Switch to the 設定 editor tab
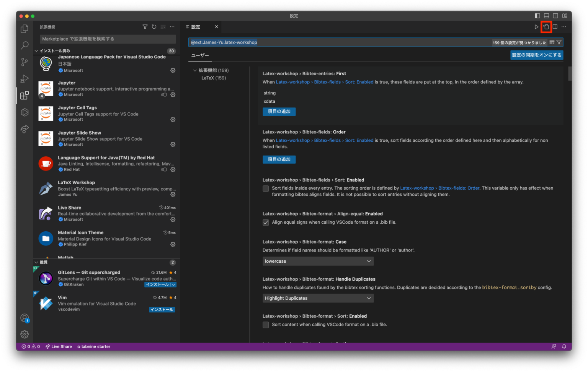Screen dimensions: 588x372 pos(196,27)
